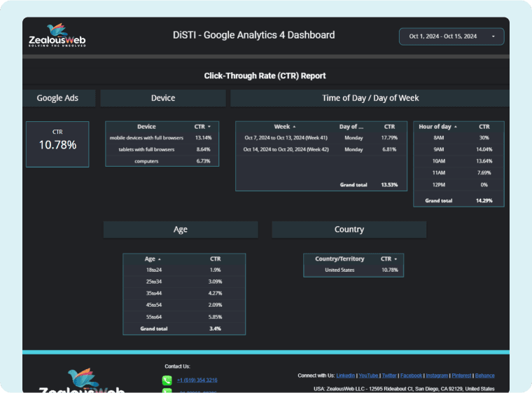Image resolution: width=532 pixels, height=393 pixels.
Task: Click the Age table Grand total 3.4% value
Action: point(215,329)
